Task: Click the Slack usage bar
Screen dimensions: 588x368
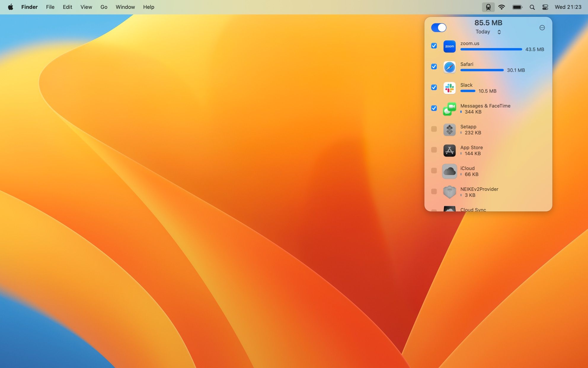Action: pos(468,91)
